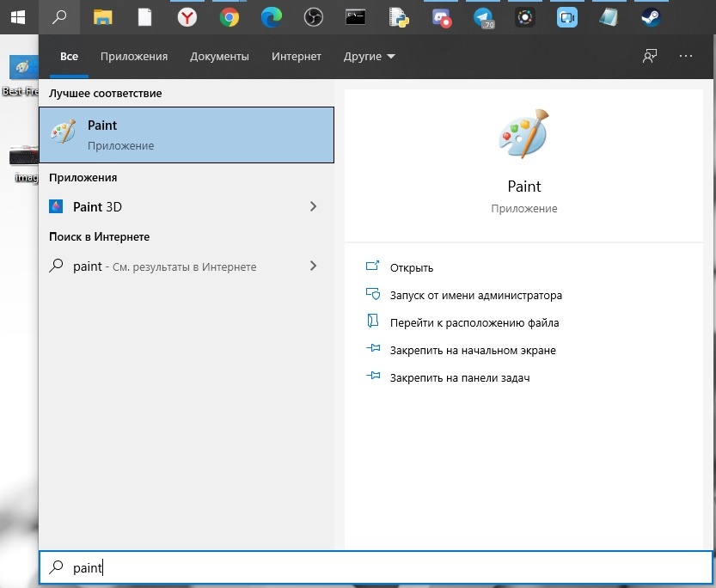Click the Paint 3D app icon

pyautogui.click(x=56, y=206)
